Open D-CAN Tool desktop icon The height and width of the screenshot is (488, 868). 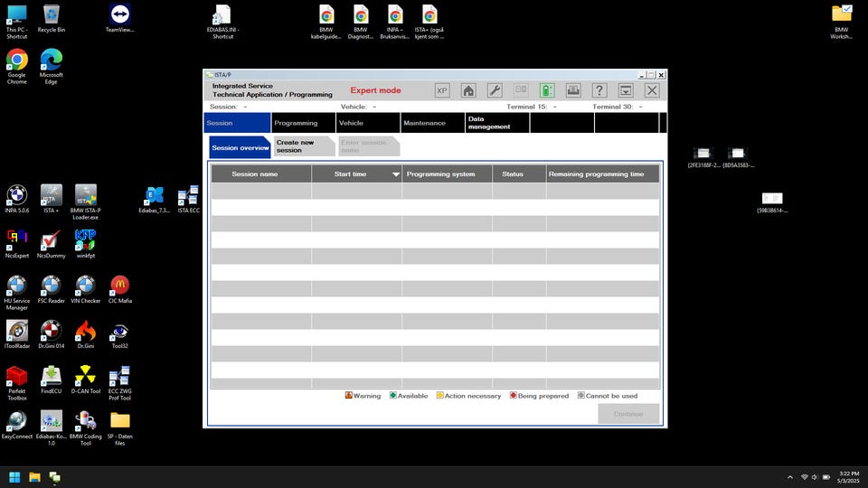tap(85, 380)
